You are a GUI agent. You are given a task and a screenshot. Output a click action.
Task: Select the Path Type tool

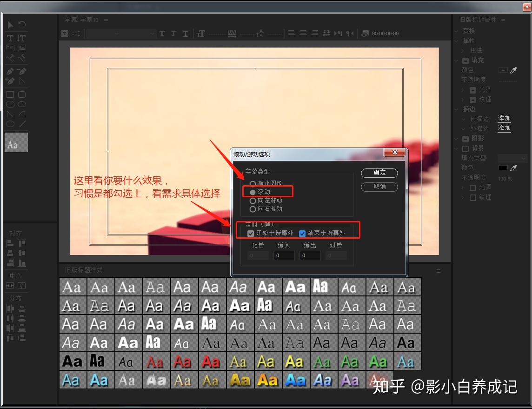[x=10, y=58]
